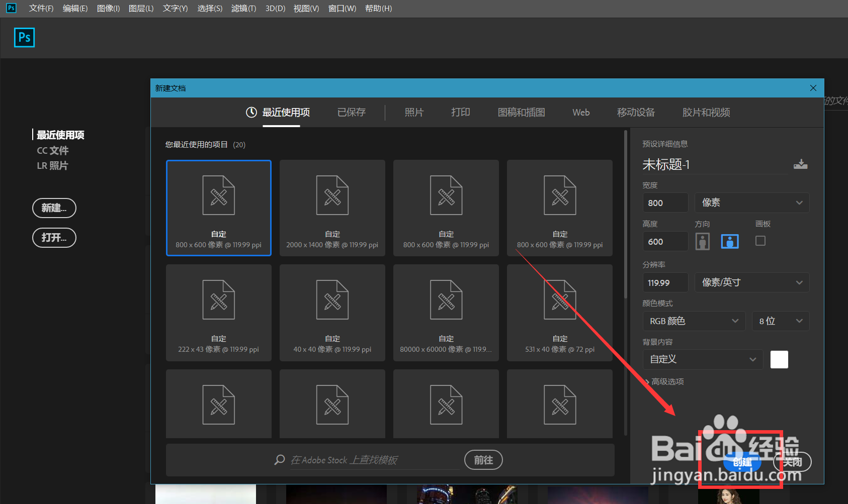The width and height of the screenshot is (848, 504).
Task: Switch to Web tab
Action: 581,112
